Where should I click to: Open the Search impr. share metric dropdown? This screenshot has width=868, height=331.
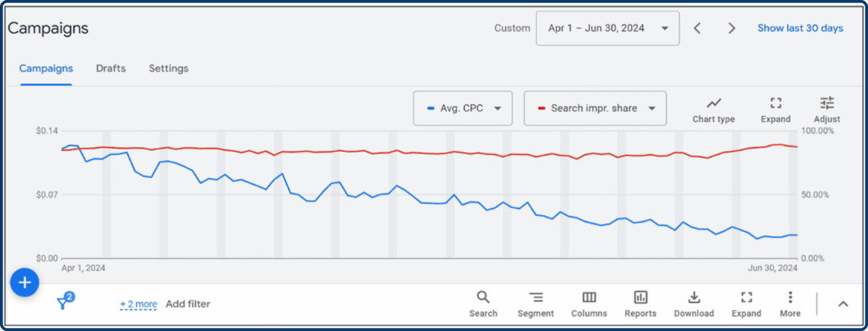[595, 108]
